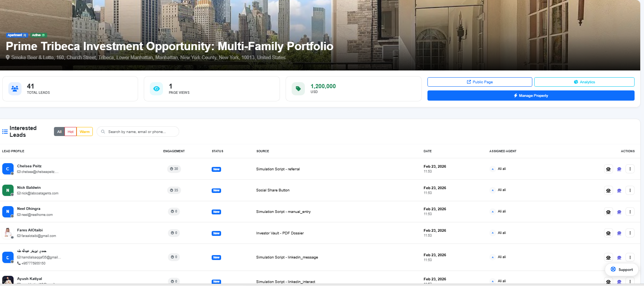
Task: View Chelsea Peitz lead details eye icon
Action: tap(608, 169)
